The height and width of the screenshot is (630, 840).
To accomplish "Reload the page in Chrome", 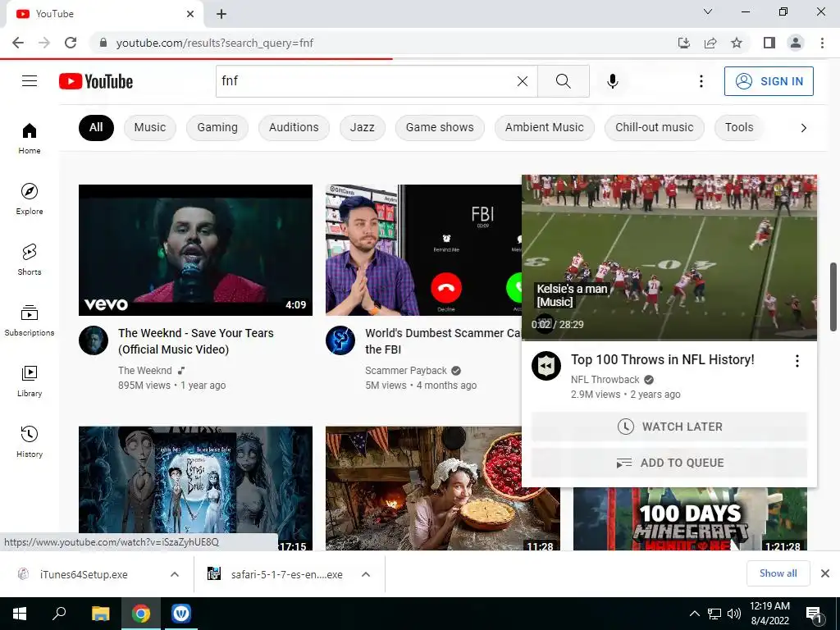I will click(71, 43).
